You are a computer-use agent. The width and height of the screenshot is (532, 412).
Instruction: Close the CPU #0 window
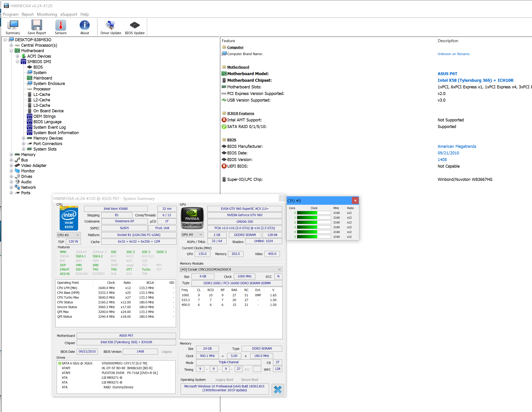click(355, 200)
